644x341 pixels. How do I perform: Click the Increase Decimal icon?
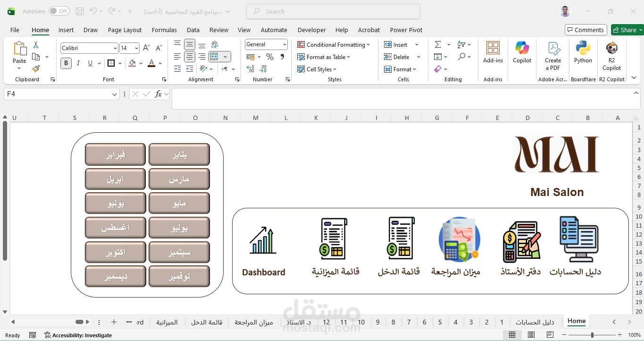tap(251, 69)
